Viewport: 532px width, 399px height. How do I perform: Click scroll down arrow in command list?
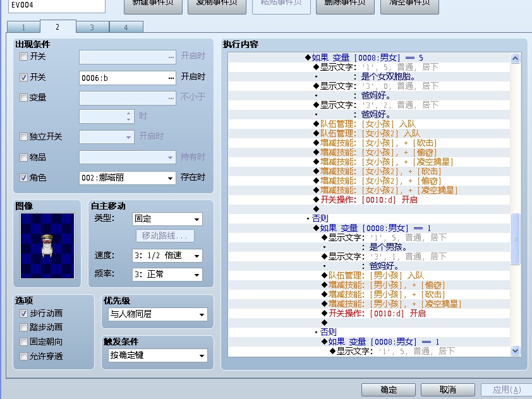(515, 351)
